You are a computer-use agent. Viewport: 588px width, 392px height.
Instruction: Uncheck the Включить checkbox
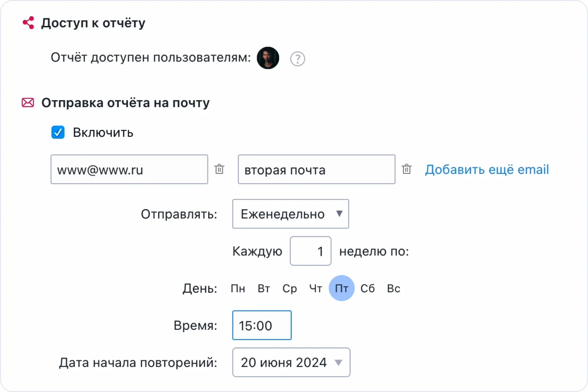[58, 132]
